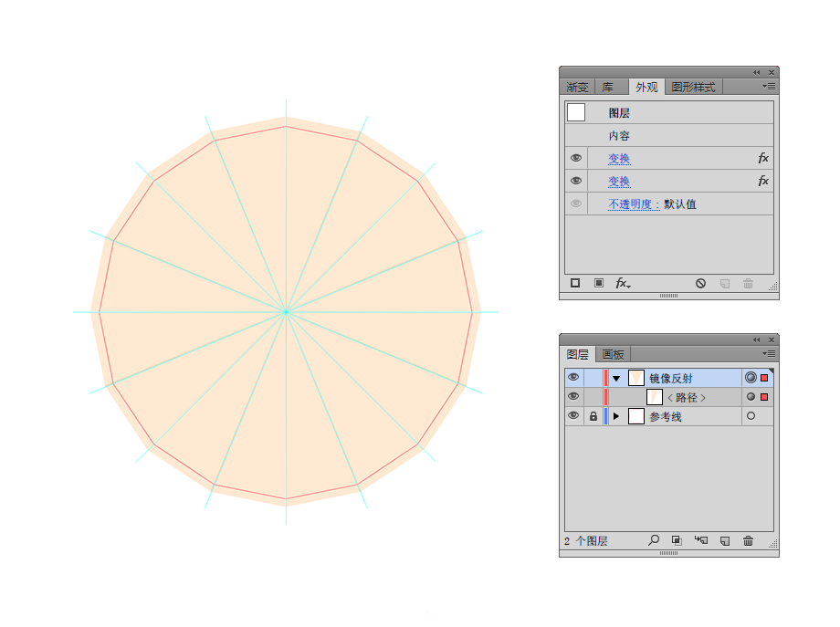Click the 图层 thumbnail in Appearance panel
The height and width of the screenshot is (627, 840).
point(576,112)
